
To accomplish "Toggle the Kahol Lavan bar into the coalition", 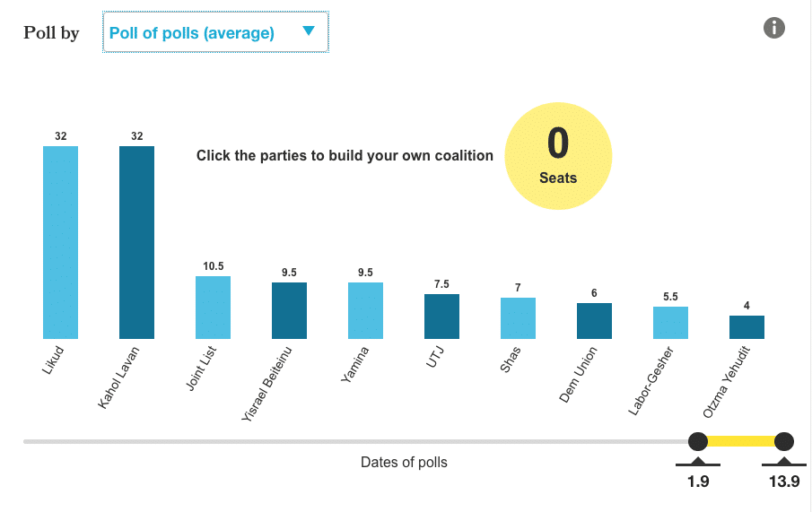I will 137,242.
